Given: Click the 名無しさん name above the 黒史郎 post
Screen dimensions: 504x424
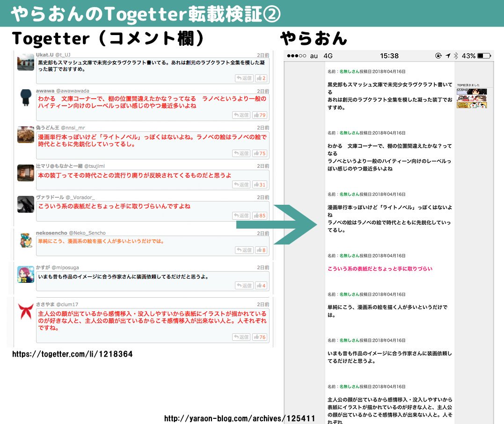Looking at the screenshot, I should (x=350, y=72).
